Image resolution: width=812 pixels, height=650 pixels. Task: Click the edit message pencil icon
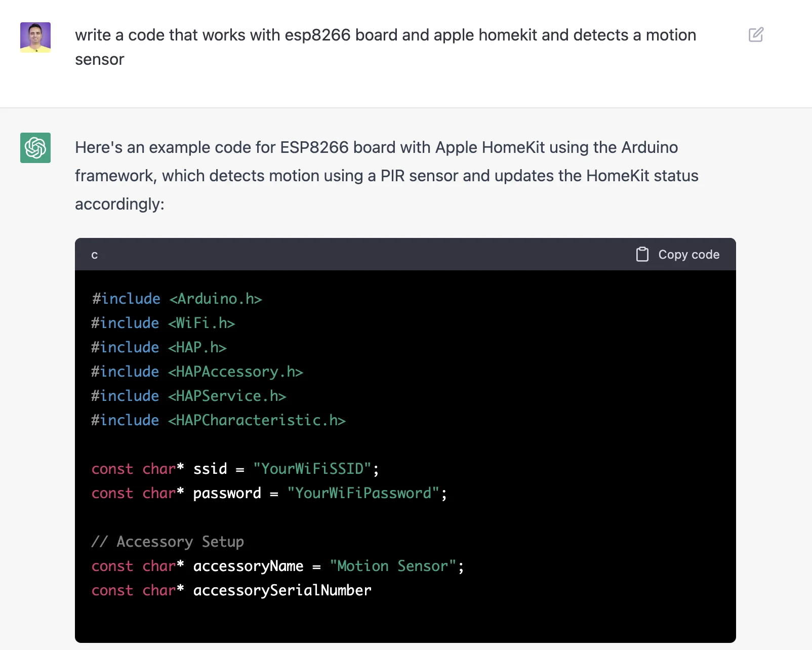click(756, 35)
